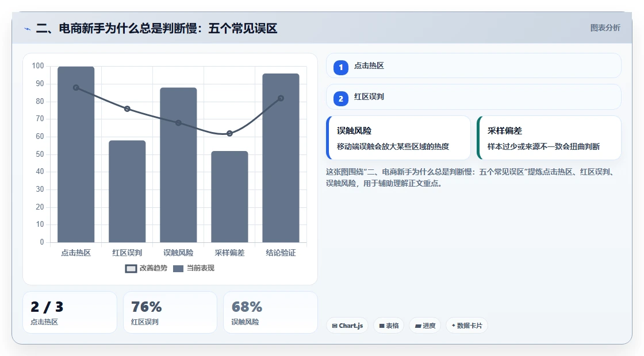Click the x-axis label 采样偏差
Viewport: 644px width, 356px height.
pyautogui.click(x=229, y=253)
